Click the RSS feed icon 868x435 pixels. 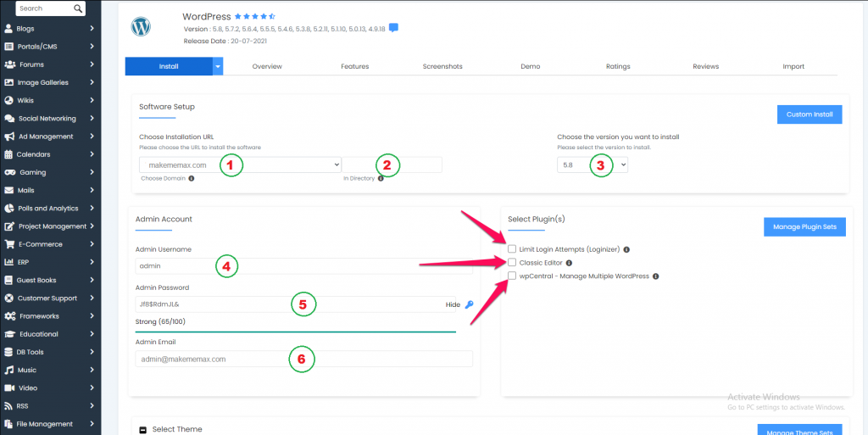pyautogui.click(x=8, y=405)
